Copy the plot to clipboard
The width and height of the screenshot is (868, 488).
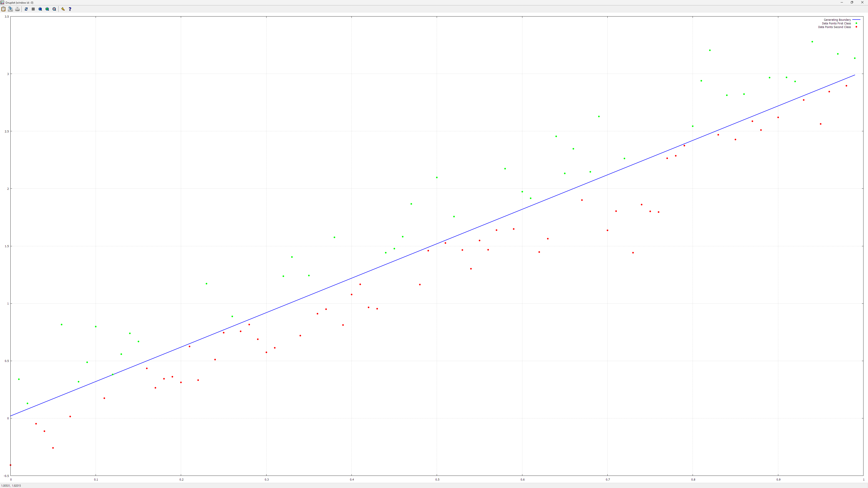(3, 9)
